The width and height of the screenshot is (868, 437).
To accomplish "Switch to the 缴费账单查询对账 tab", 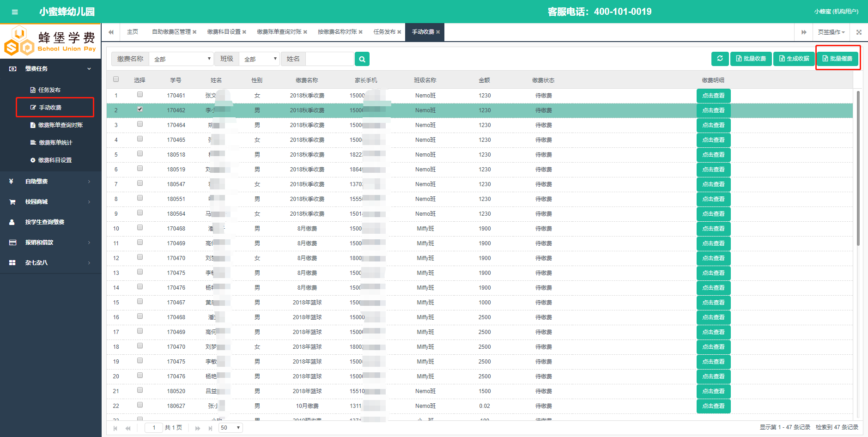I will coord(279,32).
